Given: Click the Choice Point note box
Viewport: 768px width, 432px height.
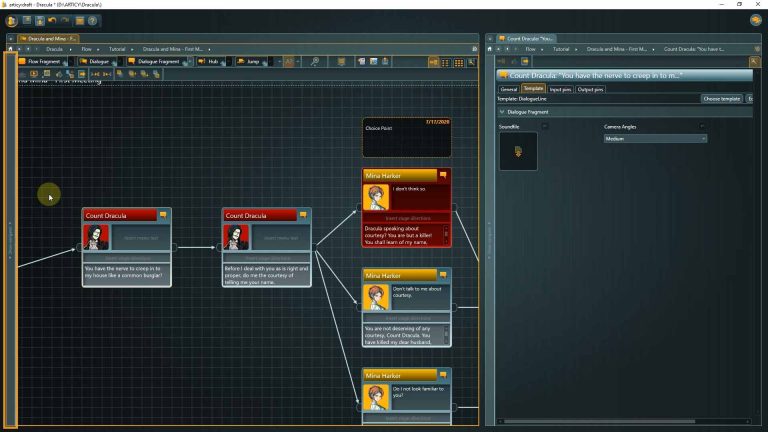Looking at the screenshot, I should pos(407,137).
